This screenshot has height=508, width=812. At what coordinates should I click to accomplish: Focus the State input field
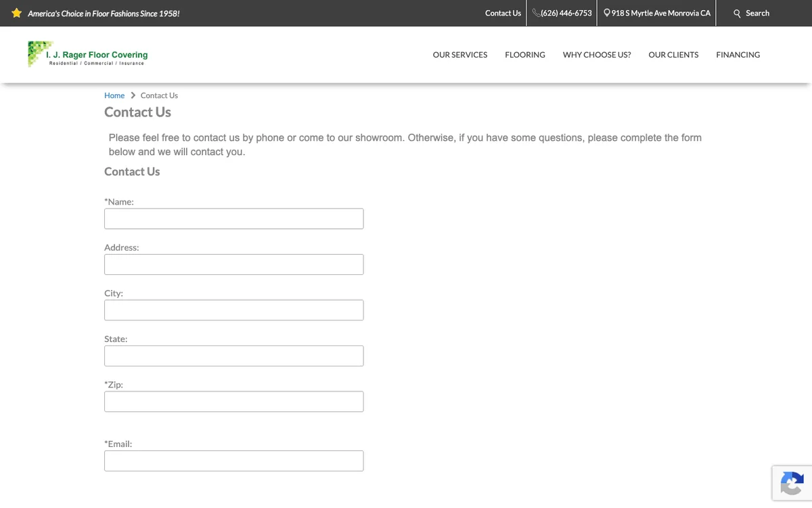pos(234,356)
